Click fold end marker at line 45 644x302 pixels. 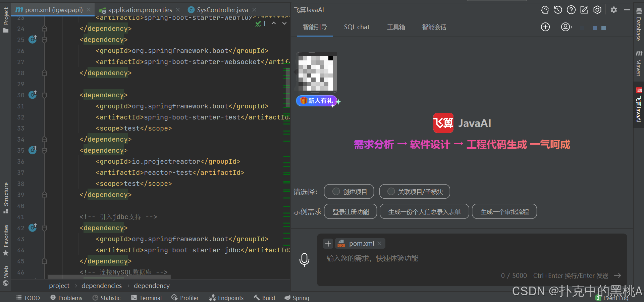point(44,261)
